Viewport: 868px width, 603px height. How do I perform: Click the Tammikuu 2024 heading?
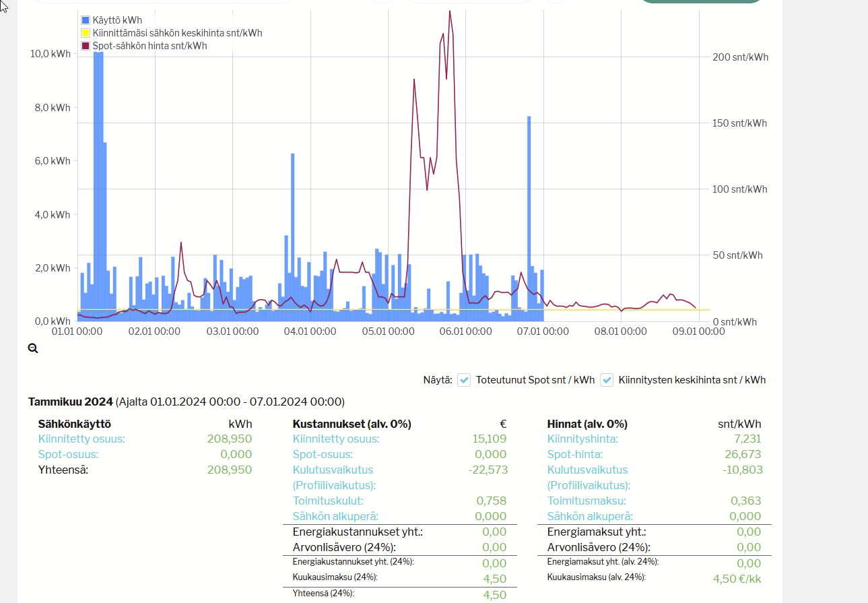pyautogui.click(x=71, y=402)
